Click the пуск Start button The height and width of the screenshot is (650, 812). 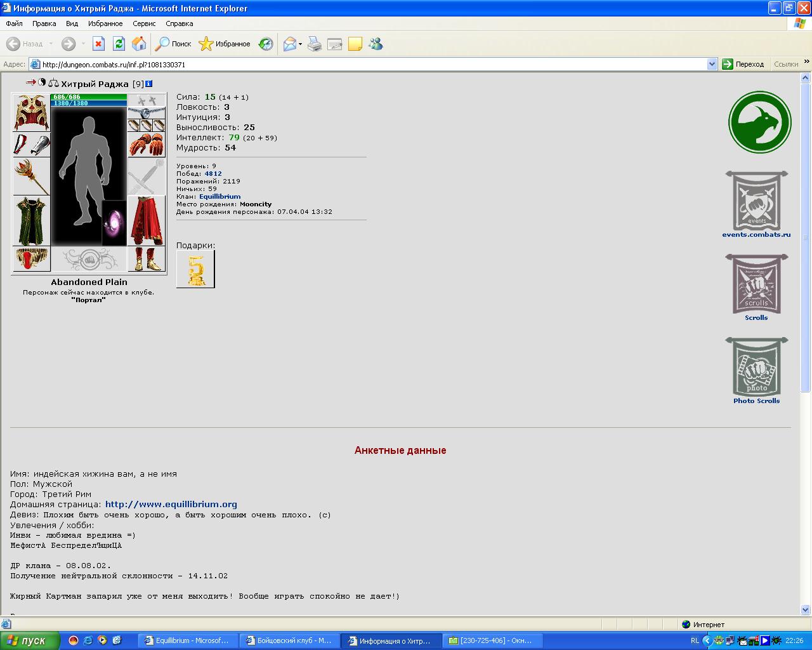[30, 640]
